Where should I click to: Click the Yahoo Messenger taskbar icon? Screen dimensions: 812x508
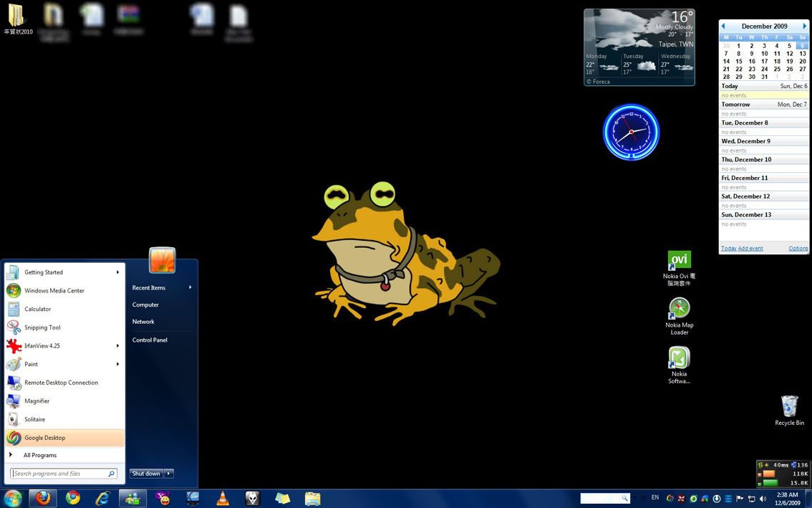(163, 498)
